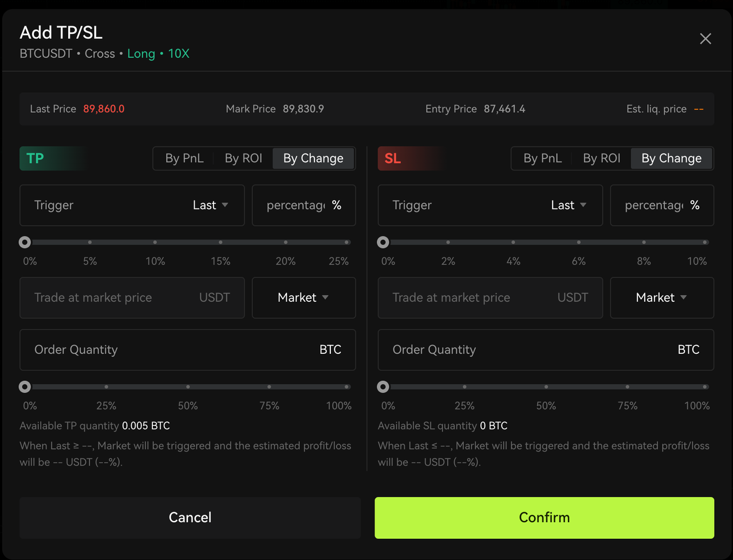
Task: Close the Add TP/SL dialog
Action: pyautogui.click(x=706, y=38)
